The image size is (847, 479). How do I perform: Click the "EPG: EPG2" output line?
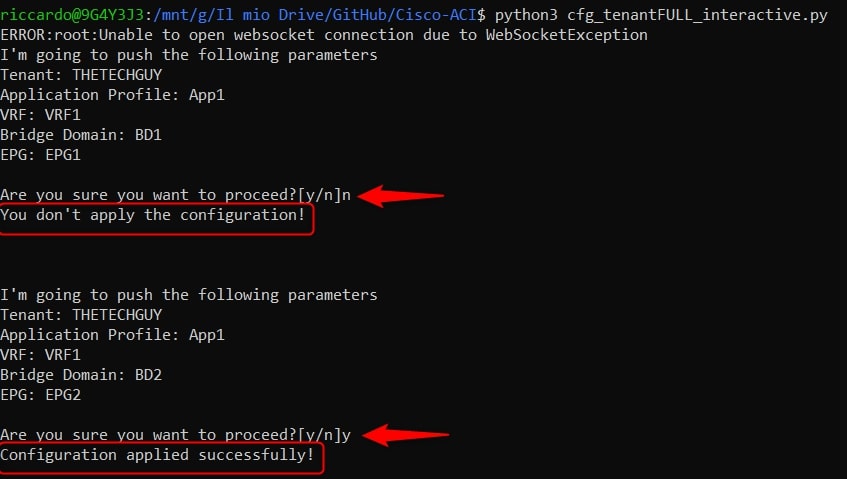pyautogui.click(x=40, y=395)
